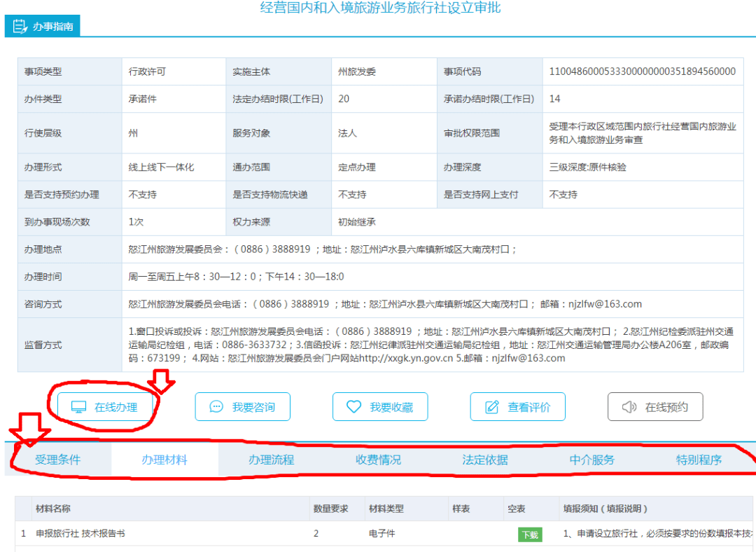Click the speaker icon for 在线预约
The image size is (756, 552).
[x=629, y=407]
